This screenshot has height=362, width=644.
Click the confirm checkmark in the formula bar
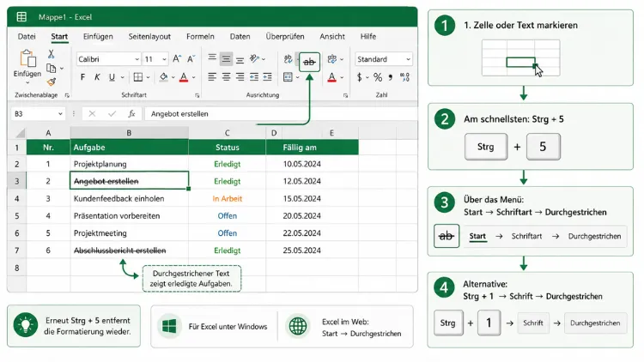tap(112, 114)
